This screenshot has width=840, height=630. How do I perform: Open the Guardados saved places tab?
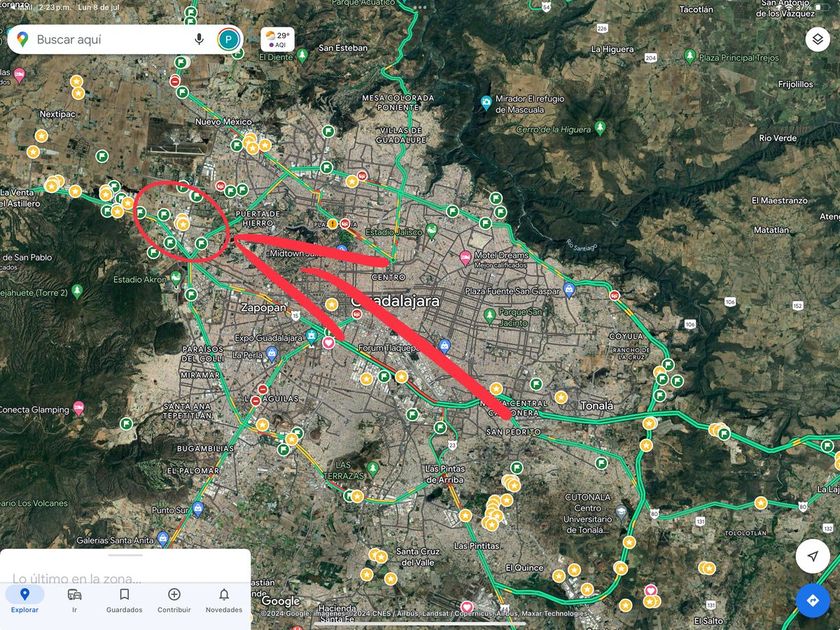(124, 599)
